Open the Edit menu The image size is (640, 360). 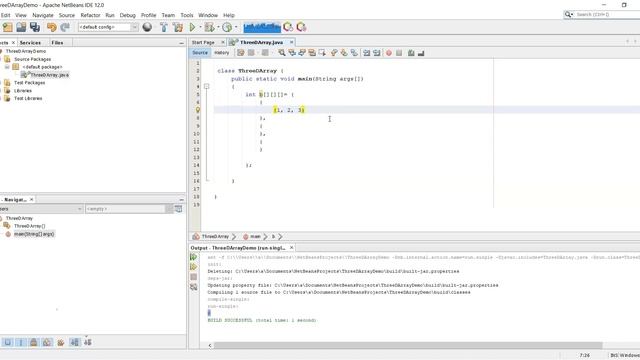click(5, 15)
